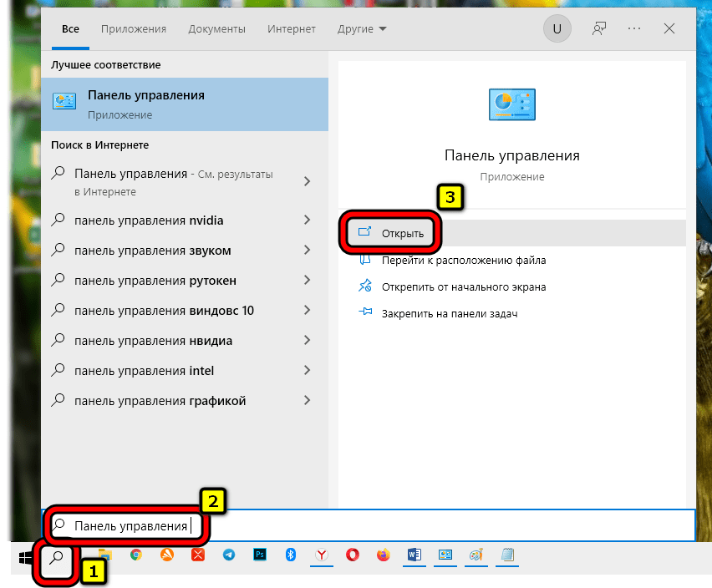
Task: Open Photoshop from the taskbar
Action: 260,555
